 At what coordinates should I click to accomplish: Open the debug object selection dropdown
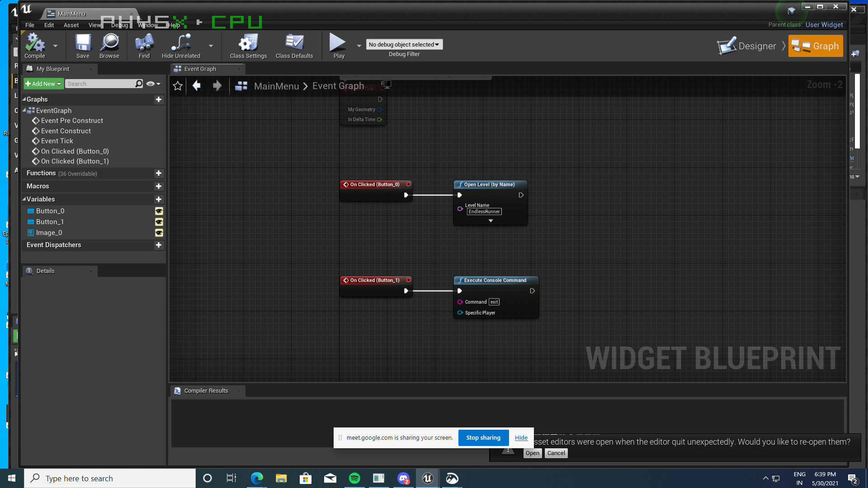(x=404, y=44)
